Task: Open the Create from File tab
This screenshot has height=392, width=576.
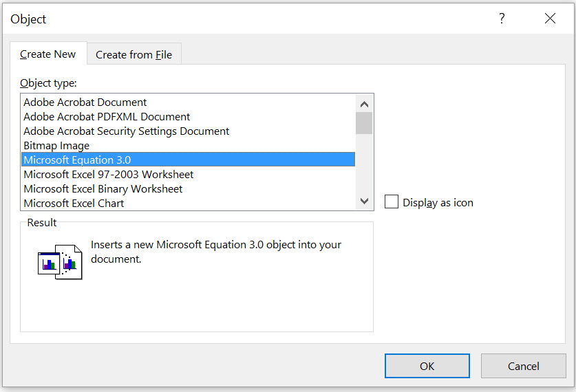Action: (134, 55)
